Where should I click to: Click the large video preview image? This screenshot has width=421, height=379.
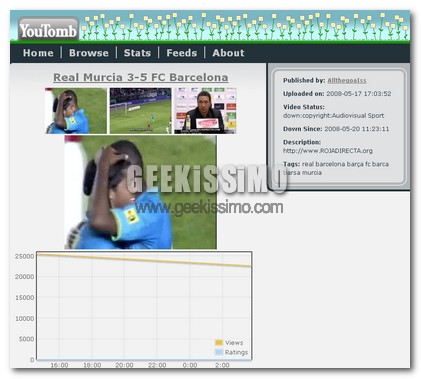[x=140, y=192]
